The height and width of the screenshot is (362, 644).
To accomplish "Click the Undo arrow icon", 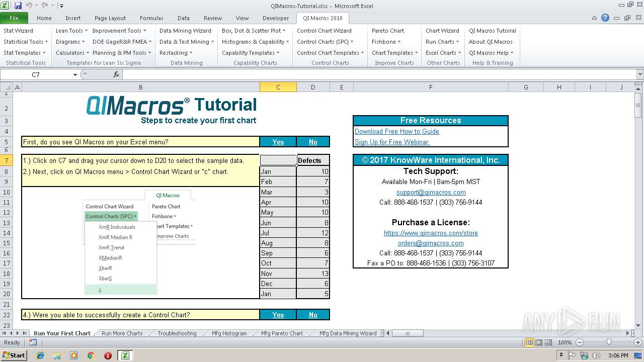I will pyautogui.click(x=29, y=6).
